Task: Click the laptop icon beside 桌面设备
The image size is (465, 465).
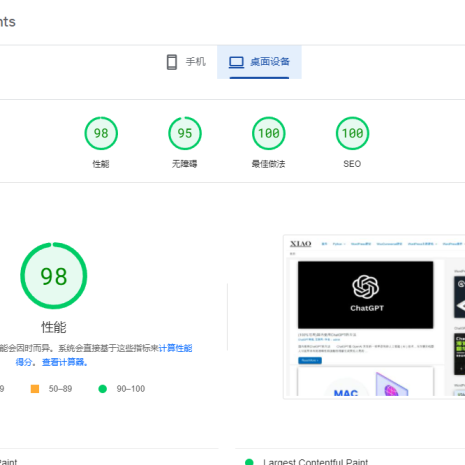Action: [236, 62]
